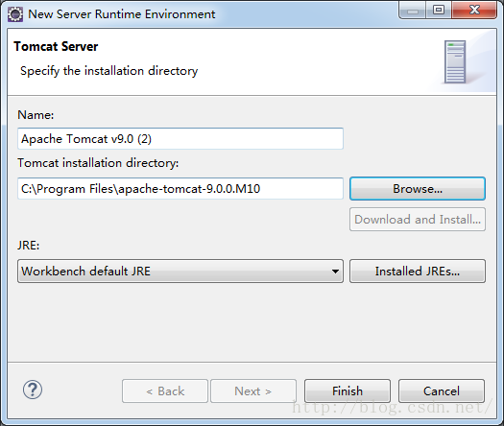Click the "Tomcat Server" heading text

pos(56,47)
